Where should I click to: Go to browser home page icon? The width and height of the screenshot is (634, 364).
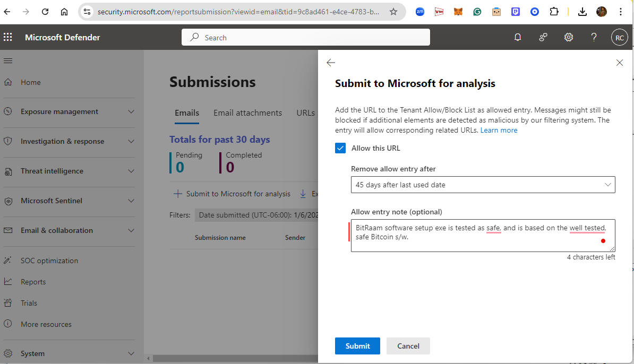pyautogui.click(x=64, y=12)
